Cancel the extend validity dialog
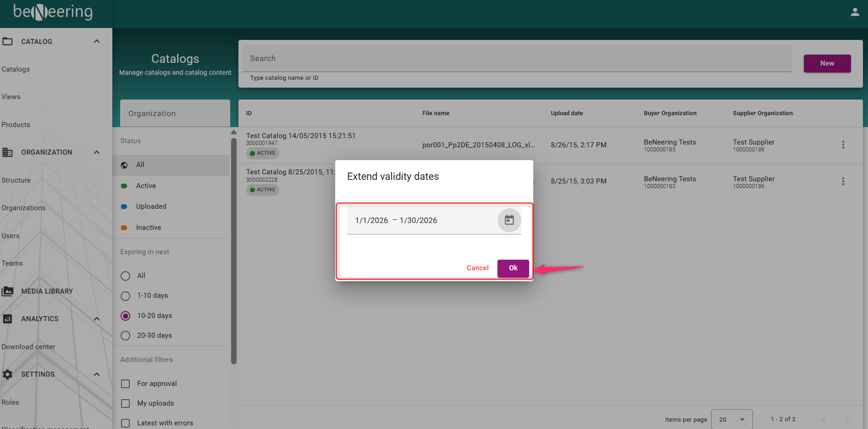868x429 pixels. [x=477, y=268]
